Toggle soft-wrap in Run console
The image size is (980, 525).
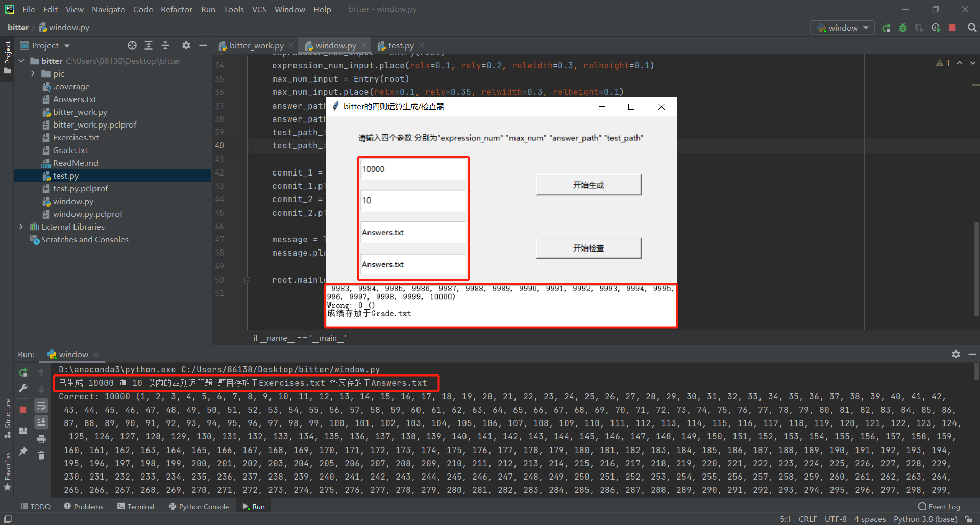click(x=41, y=406)
